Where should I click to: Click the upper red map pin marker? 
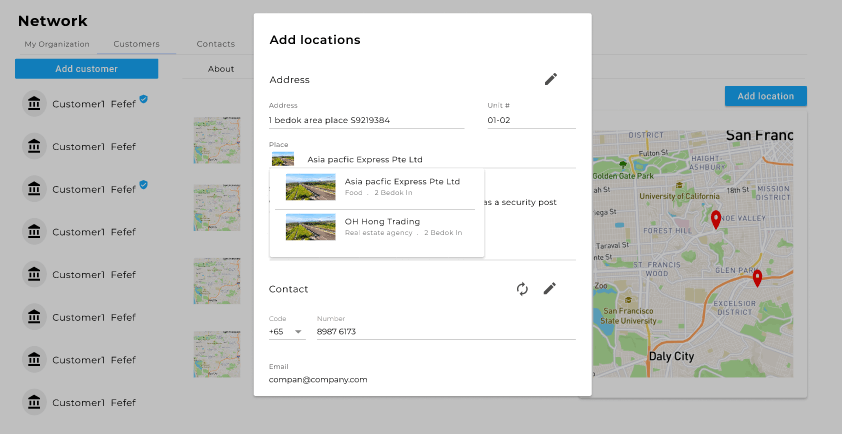pyautogui.click(x=715, y=220)
